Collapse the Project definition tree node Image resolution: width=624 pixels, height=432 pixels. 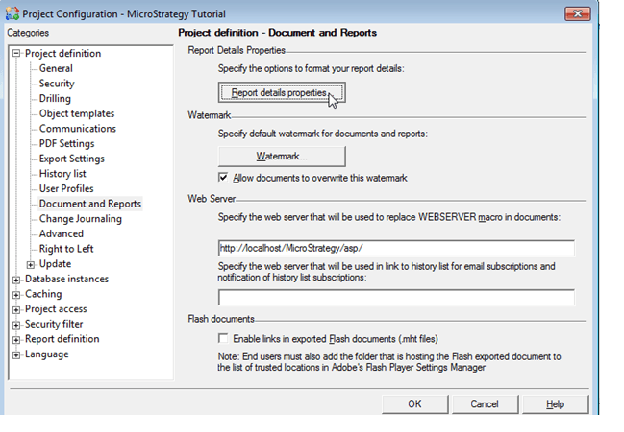click(16, 54)
